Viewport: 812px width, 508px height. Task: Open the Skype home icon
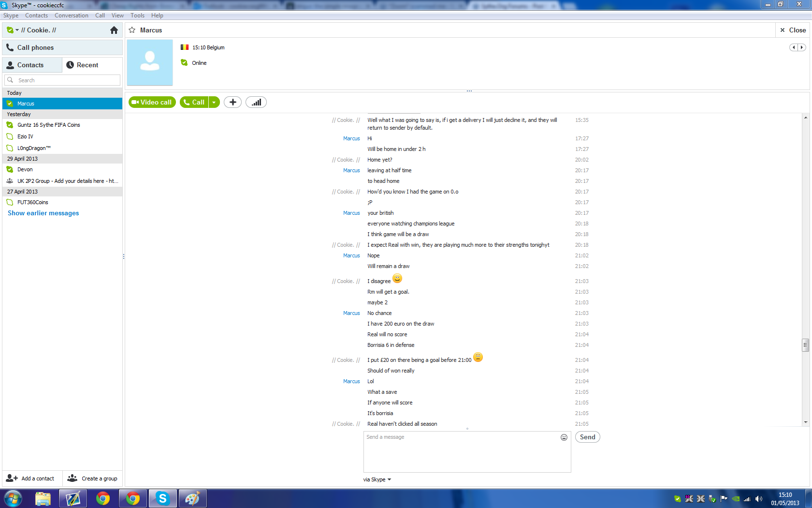pos(114,30)
